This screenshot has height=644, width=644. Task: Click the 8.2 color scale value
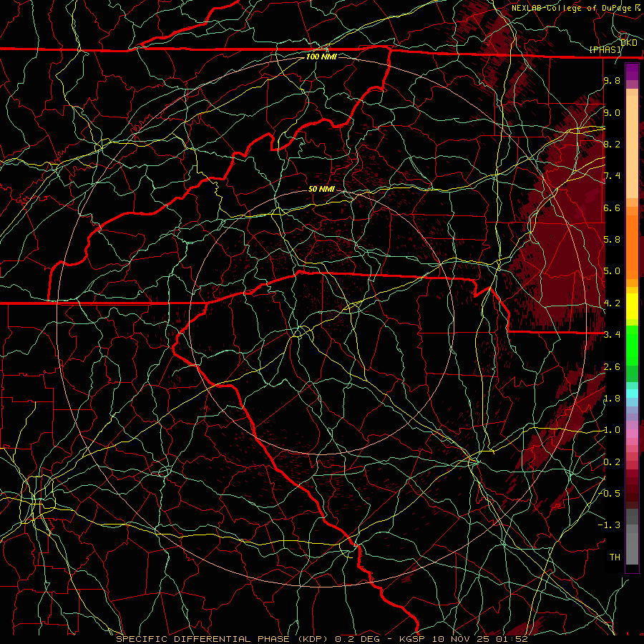coord(612,144)
